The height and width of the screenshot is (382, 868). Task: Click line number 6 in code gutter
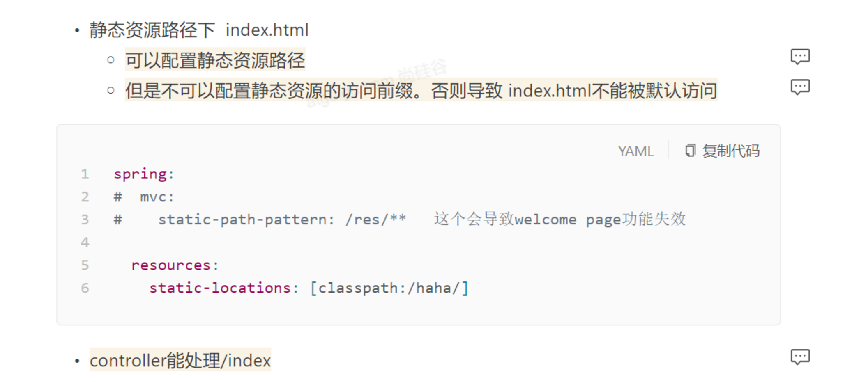(x=85, y=288)
